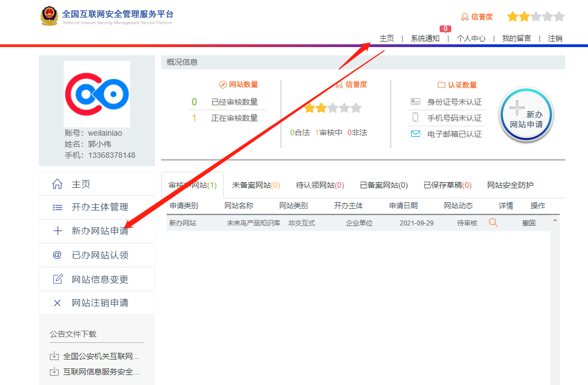This screenshot has height=385, width=588.
Task: Click the @ icon for 已办网站认领
Action: pyautogui.click(x=57, y=255)
